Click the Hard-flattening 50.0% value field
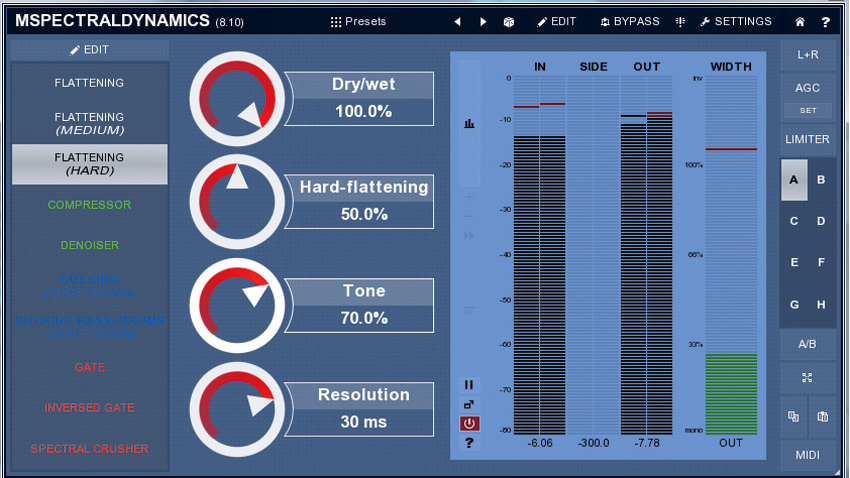850x478 pixels. (x=363, y=215)
